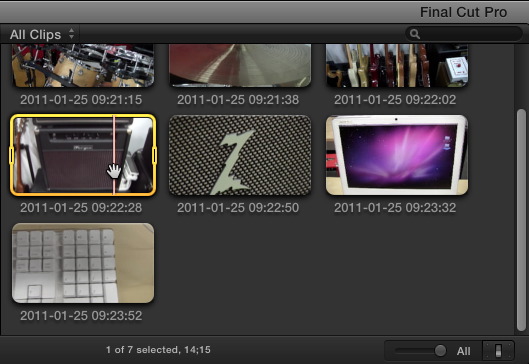Select the laptop screen clip 09:23:32

[397, 155]
